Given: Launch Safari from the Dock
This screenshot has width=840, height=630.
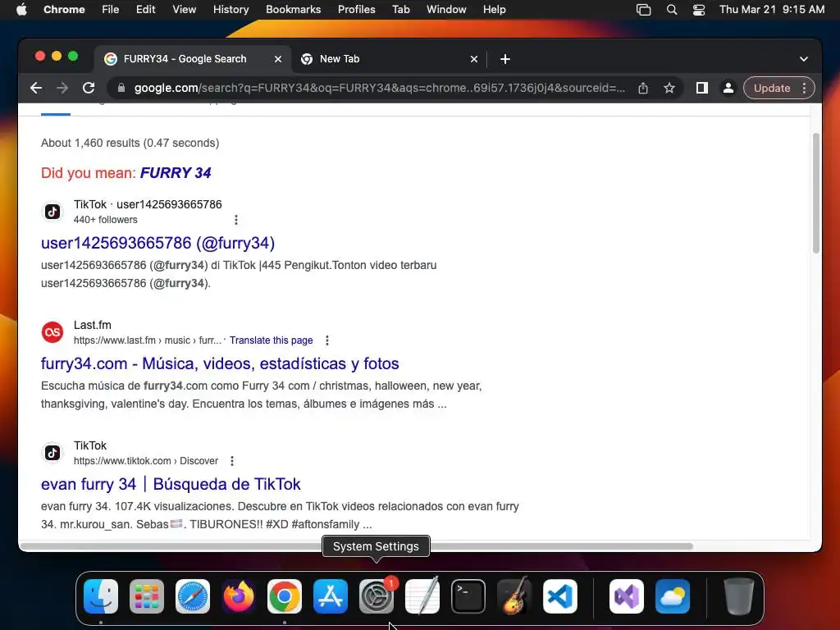Looking at the screenshot, I should [193, 596].
